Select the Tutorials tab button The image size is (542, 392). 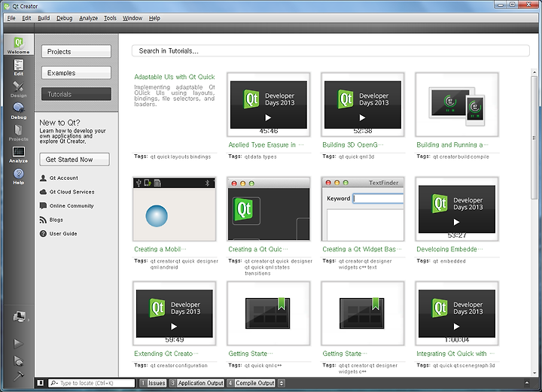[76, 94]
